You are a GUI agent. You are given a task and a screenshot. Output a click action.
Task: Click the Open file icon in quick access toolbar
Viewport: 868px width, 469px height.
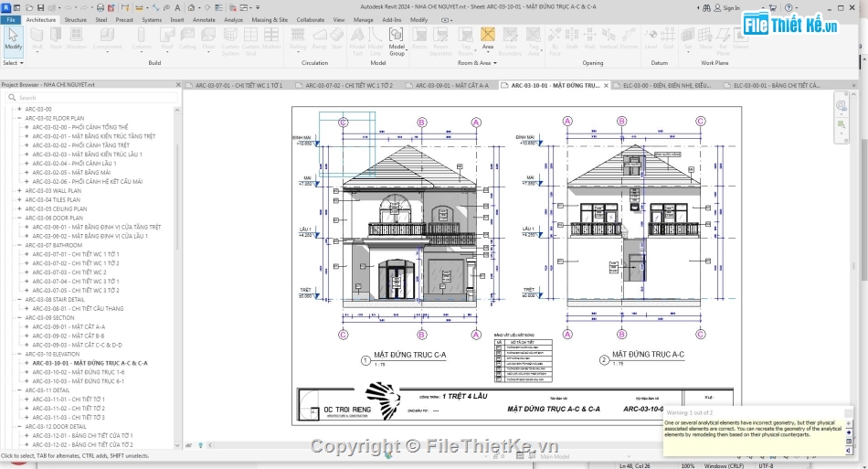point(29,7)
